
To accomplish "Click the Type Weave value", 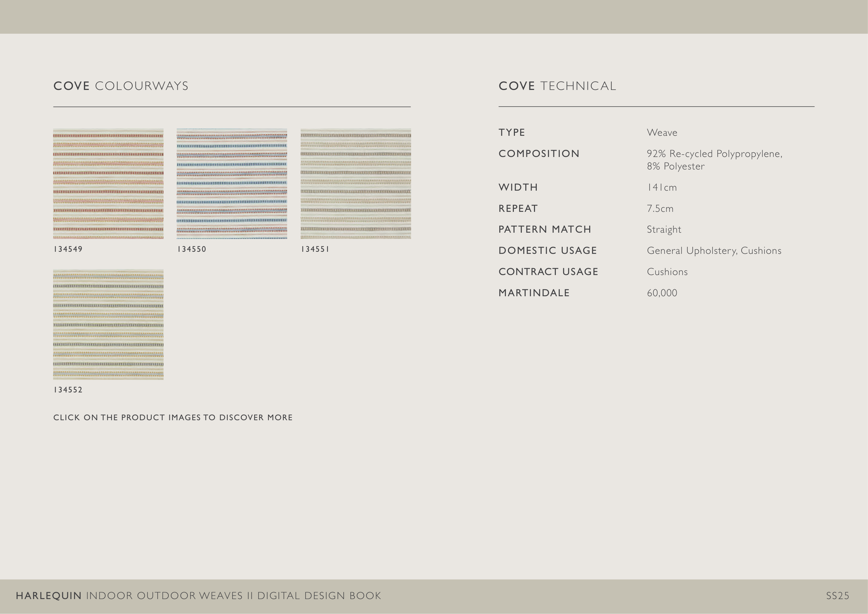I will point(662,133).
